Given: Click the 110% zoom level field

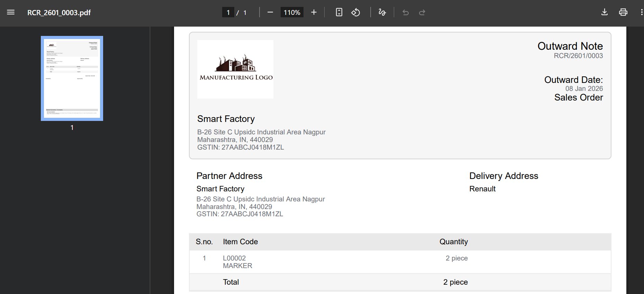Looking at the screenshot, I should 292,12.
